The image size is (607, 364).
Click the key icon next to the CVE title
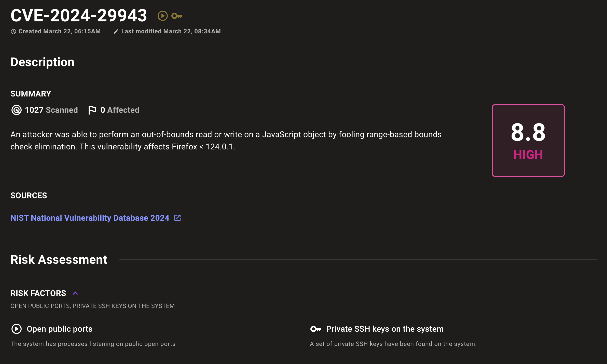pyautogui.click(x=177, y=16)
